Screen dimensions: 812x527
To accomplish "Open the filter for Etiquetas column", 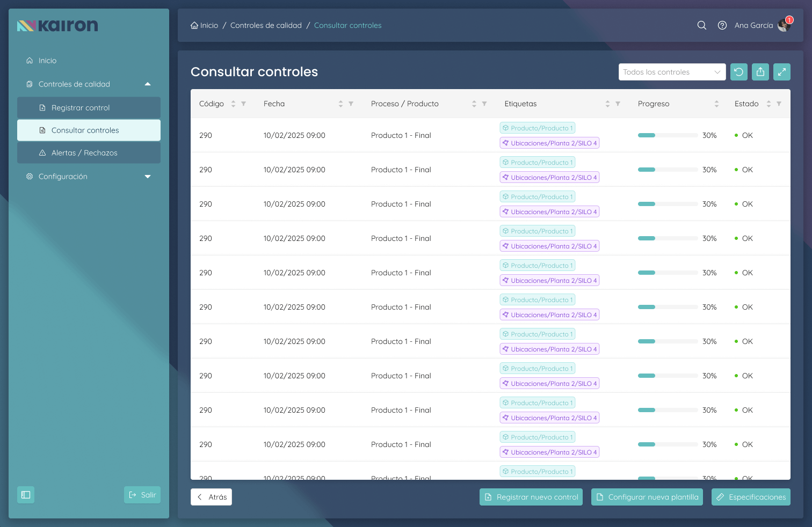I will click(x=618, y=104).
